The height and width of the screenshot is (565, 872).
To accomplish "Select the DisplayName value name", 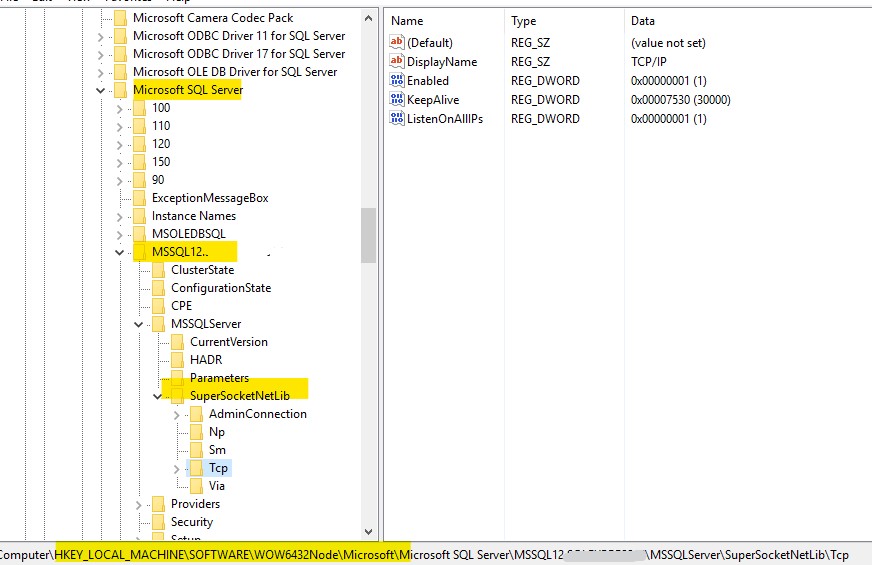I will coord(442,62).
